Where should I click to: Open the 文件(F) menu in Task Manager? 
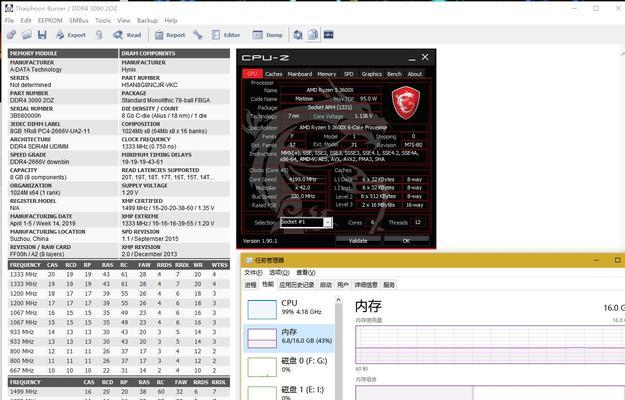pos(254,273)
